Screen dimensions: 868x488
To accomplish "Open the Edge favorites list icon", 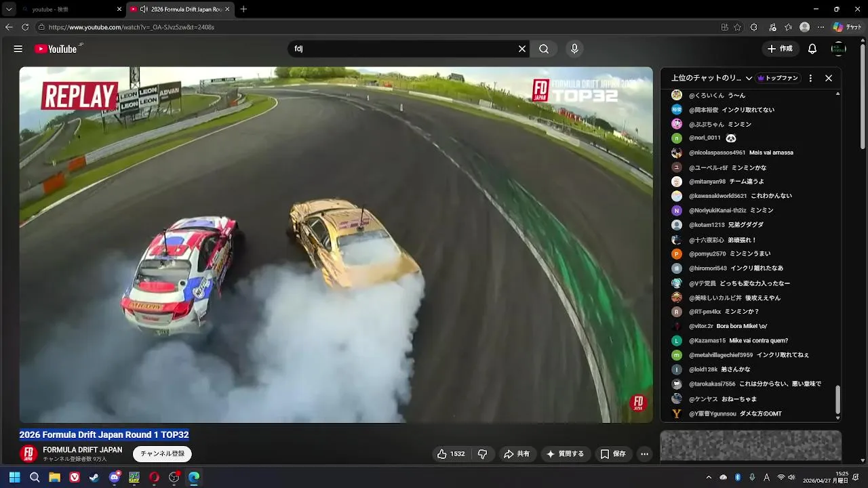I will (x=788, y=27).
